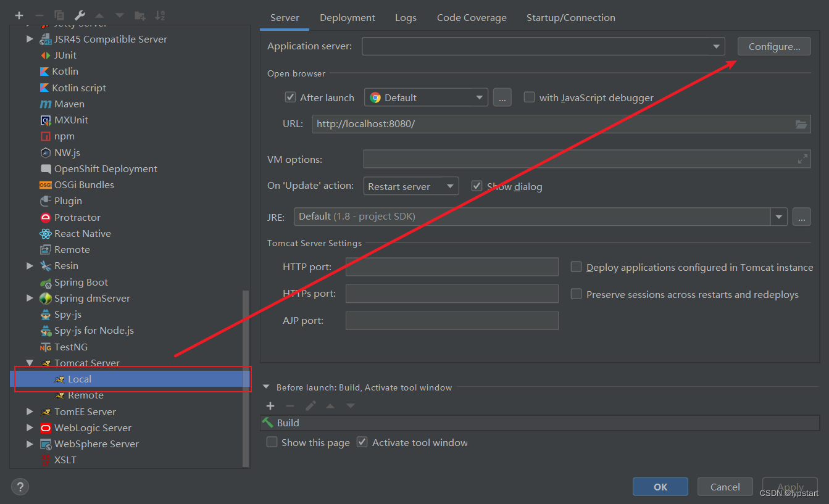Enable Preserve sessions across restarts and redeploys
This screenshot has width=829, height=504.
[576, 294]
